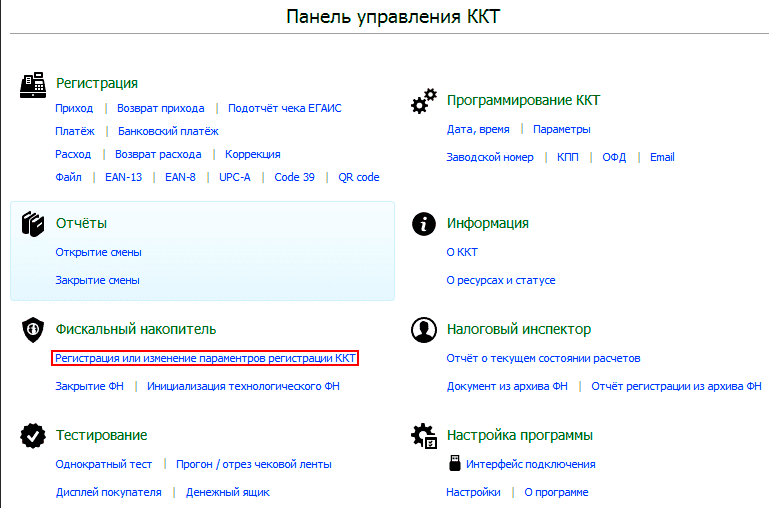The height and width of the screenshot is (508, 769).
Task: Click the gear icon beside Настройка программы
Action: coord(424,436)
